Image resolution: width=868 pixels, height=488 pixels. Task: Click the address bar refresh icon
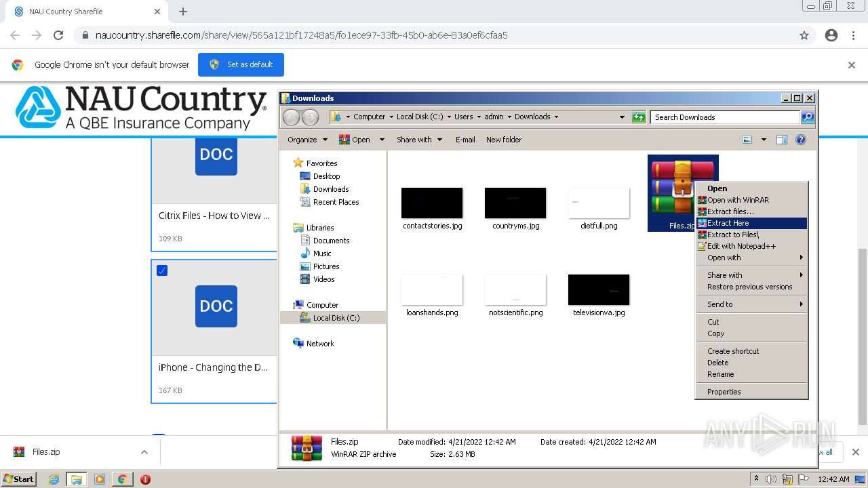click(639, 117)
